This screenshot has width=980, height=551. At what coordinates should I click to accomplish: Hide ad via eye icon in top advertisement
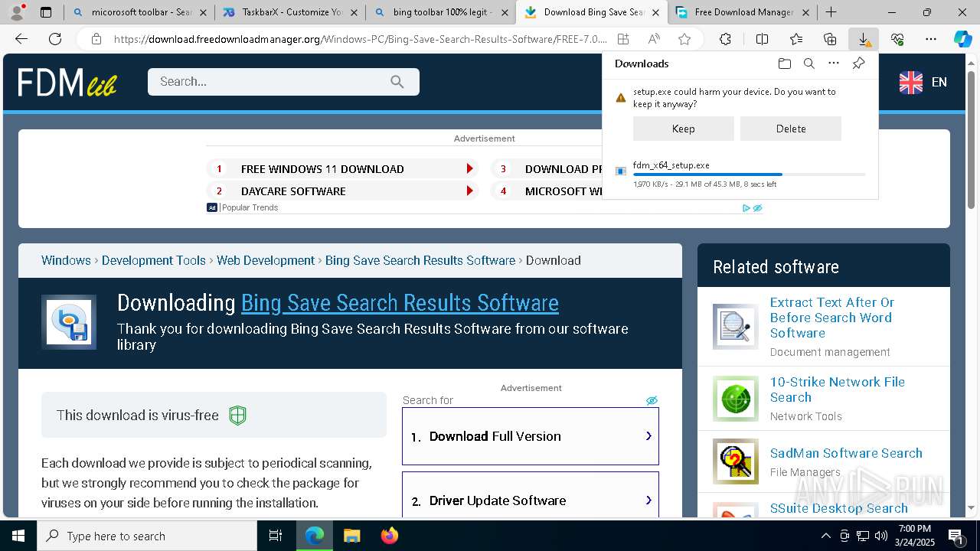point(757,208)
